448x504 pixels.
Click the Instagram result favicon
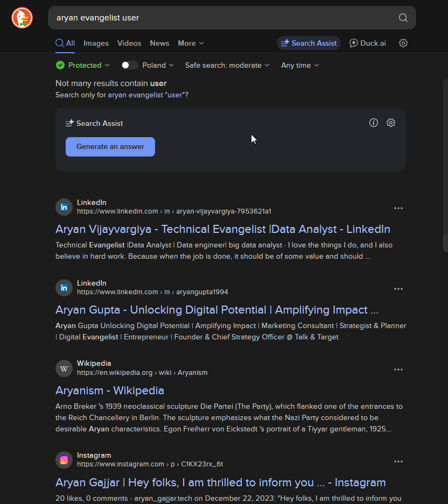[x=64, y=460]
